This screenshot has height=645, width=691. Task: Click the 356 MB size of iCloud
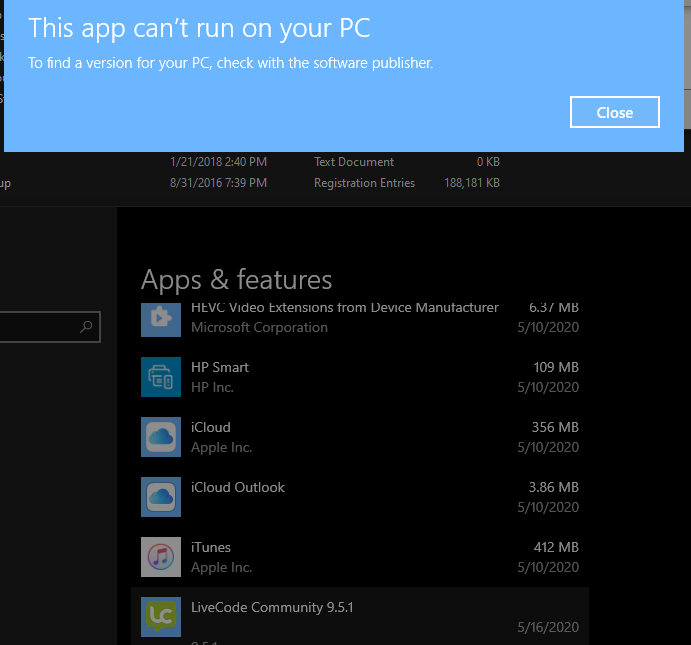tap(554, 427)
